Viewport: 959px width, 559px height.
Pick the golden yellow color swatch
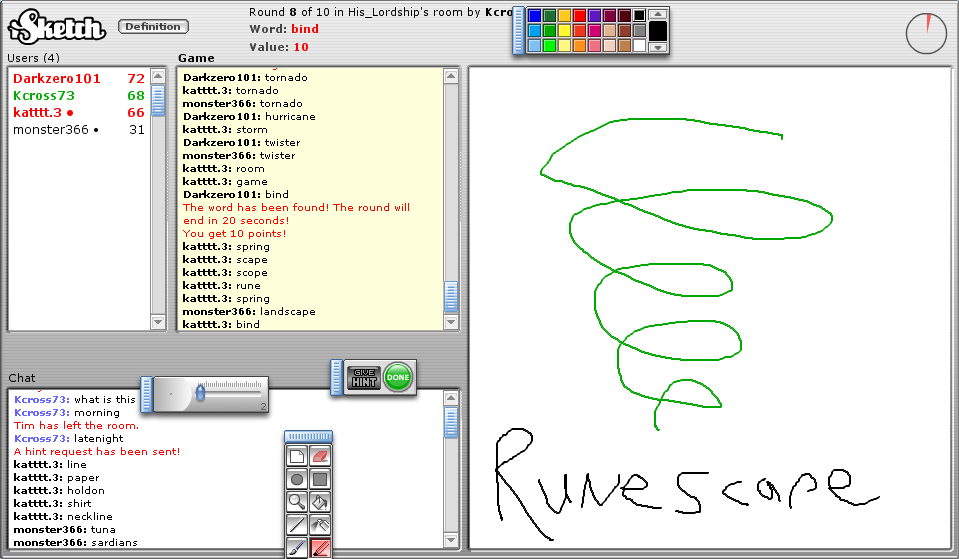[565, 15]
